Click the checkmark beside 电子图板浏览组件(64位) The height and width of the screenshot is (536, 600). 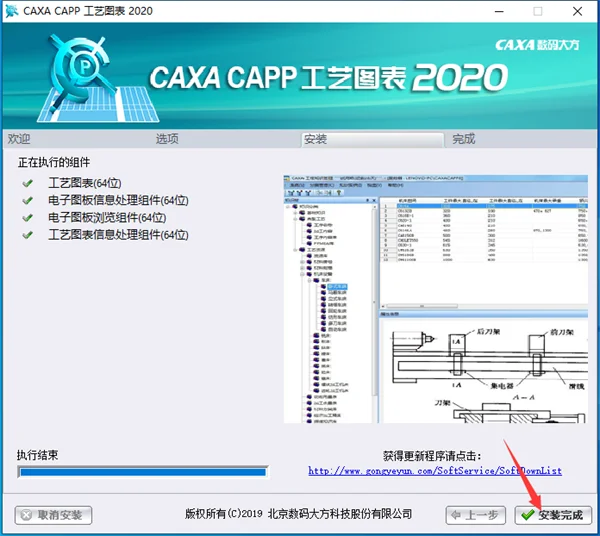[27, 218]
